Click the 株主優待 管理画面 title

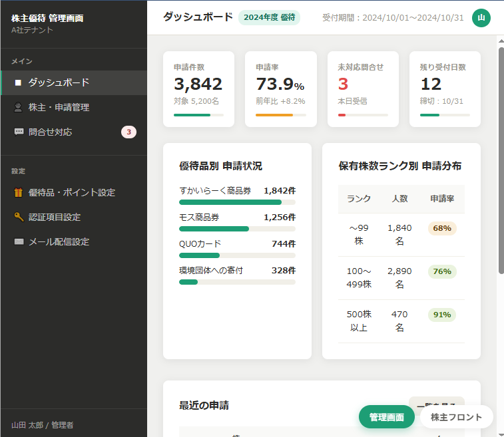point(47,19)
